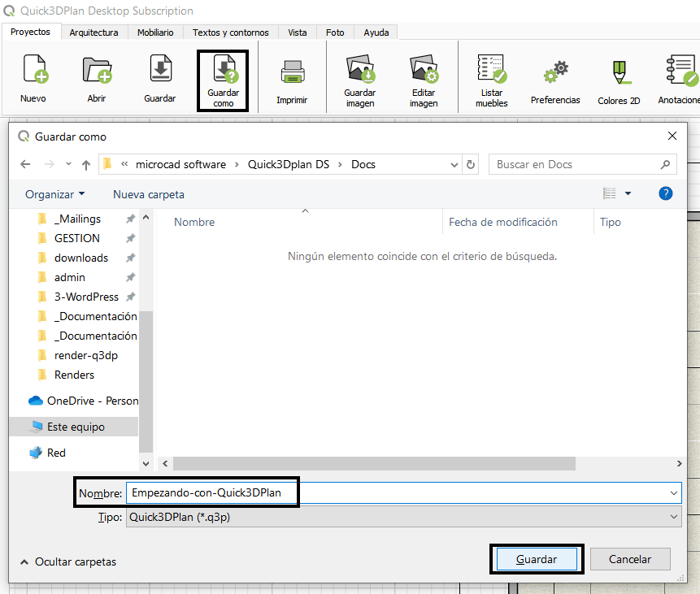
Task: Open the downloads pinned folder
Action: click(x=81, y=258)
